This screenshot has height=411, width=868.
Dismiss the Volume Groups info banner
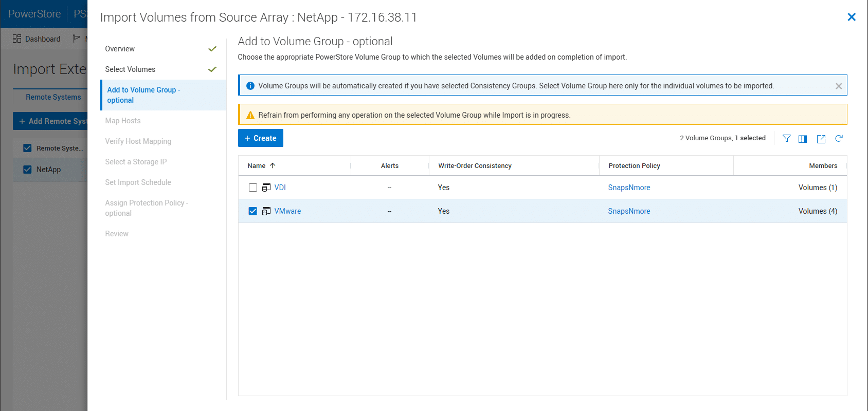point(839,86)
